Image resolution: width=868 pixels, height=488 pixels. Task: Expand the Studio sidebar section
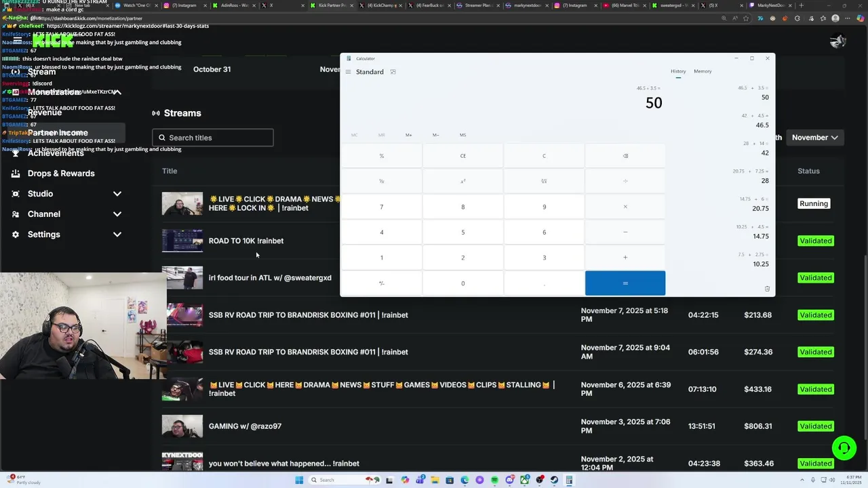117,194
